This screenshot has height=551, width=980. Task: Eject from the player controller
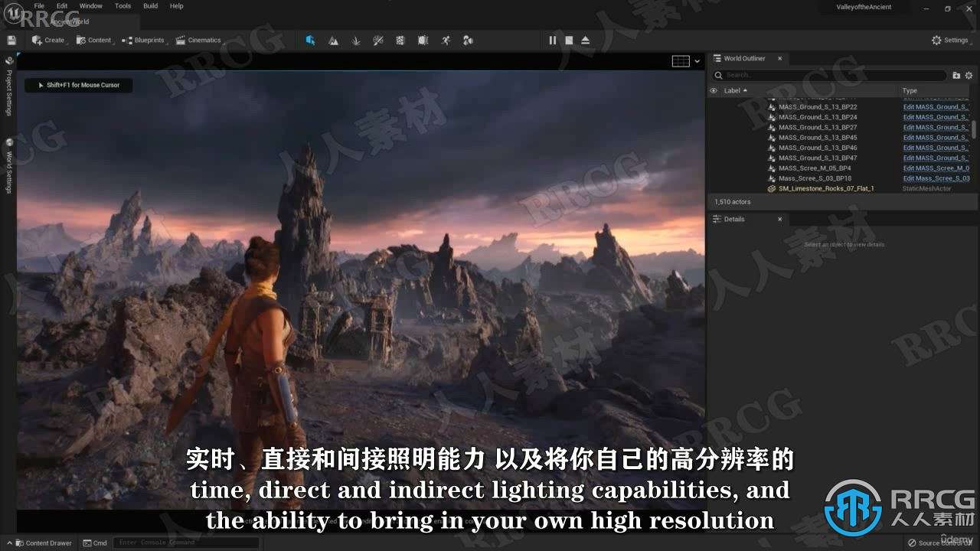click(586, 40)
